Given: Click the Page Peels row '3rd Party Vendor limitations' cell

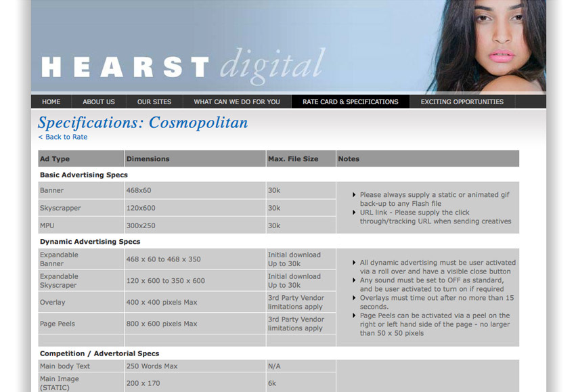Looking at the screenshot, I should (301, 324).
